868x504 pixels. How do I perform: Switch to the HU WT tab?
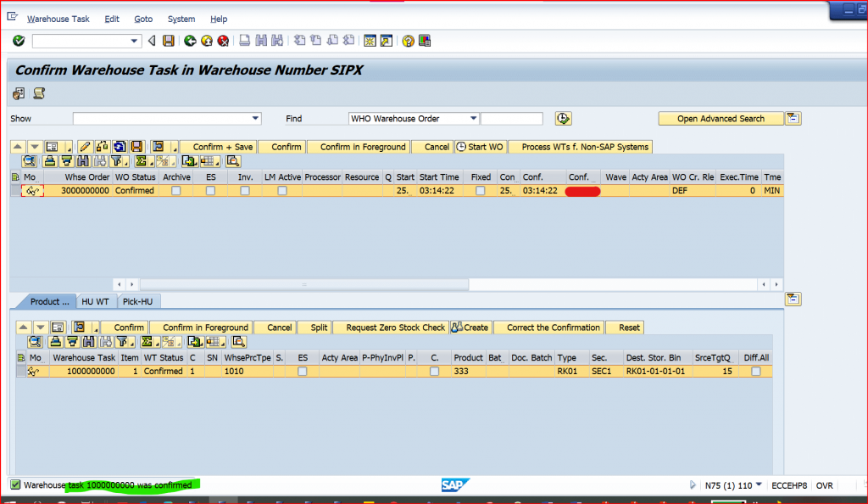pyautogui.click(x=95, y=301)
